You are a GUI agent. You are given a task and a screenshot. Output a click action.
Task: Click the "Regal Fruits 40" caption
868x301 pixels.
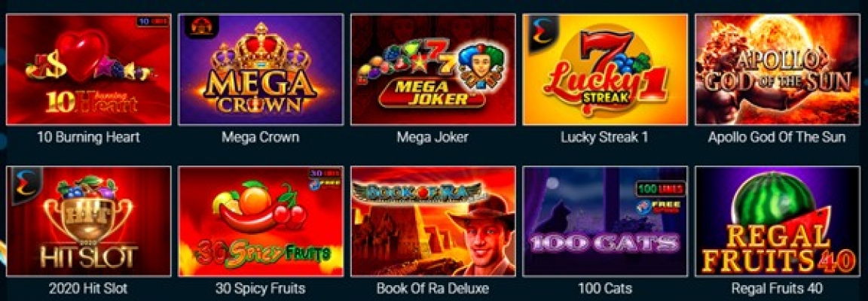click(778, 288)
